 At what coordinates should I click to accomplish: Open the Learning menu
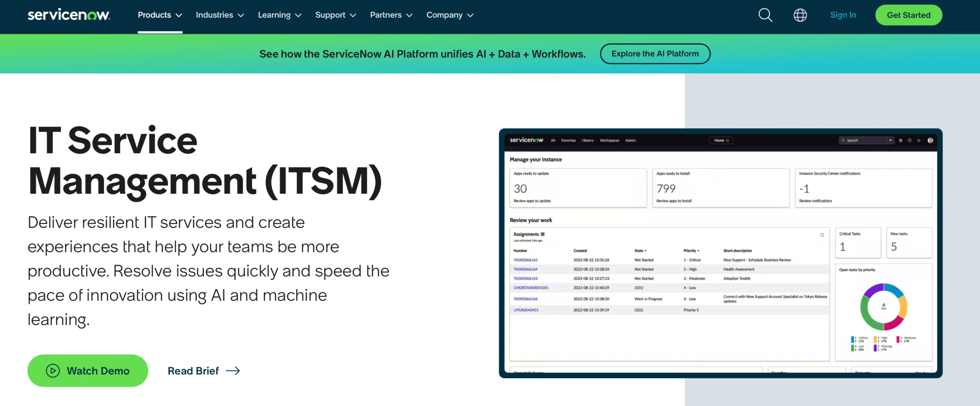coord(279,15)
